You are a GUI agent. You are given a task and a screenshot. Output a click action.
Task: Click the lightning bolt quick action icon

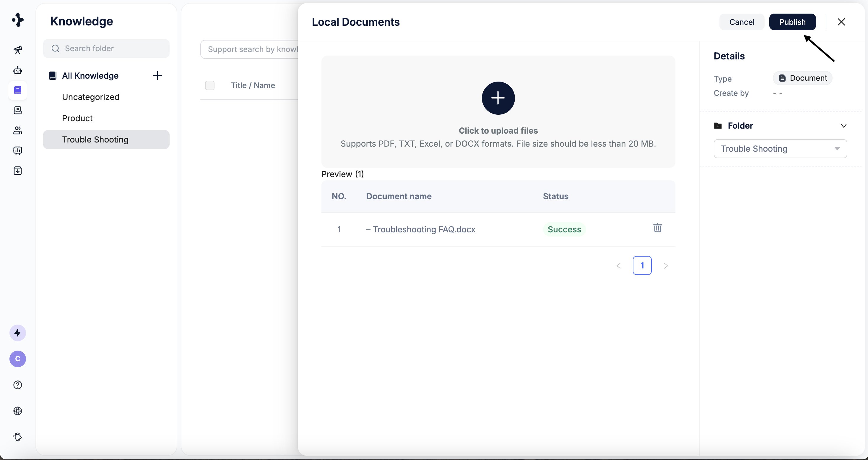pyautogui.click(x=17, y=333)
